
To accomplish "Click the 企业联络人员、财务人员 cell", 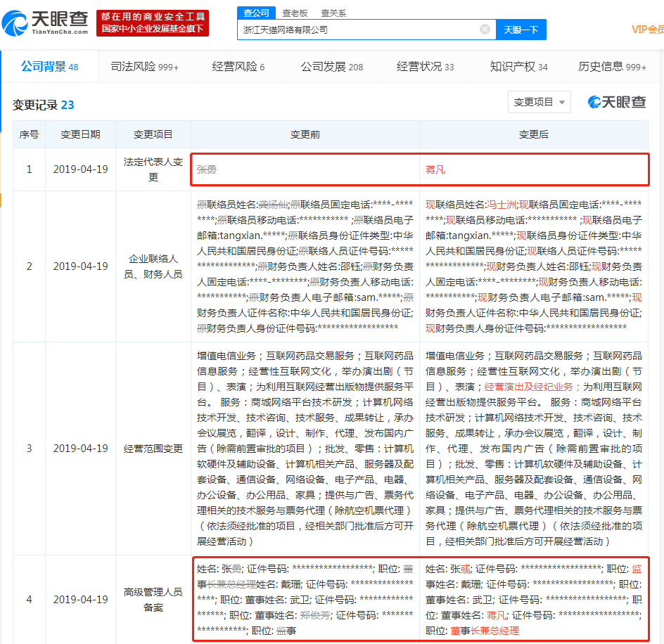I will (x=153, y=266).
